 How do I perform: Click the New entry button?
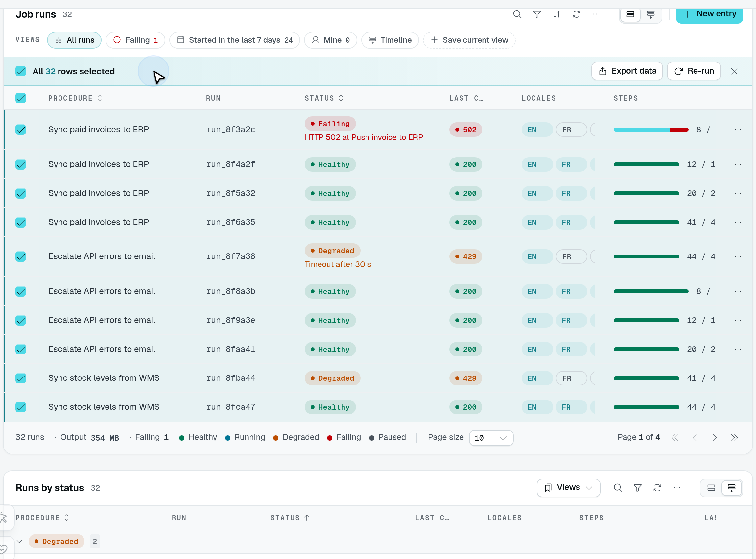[709, 14]
